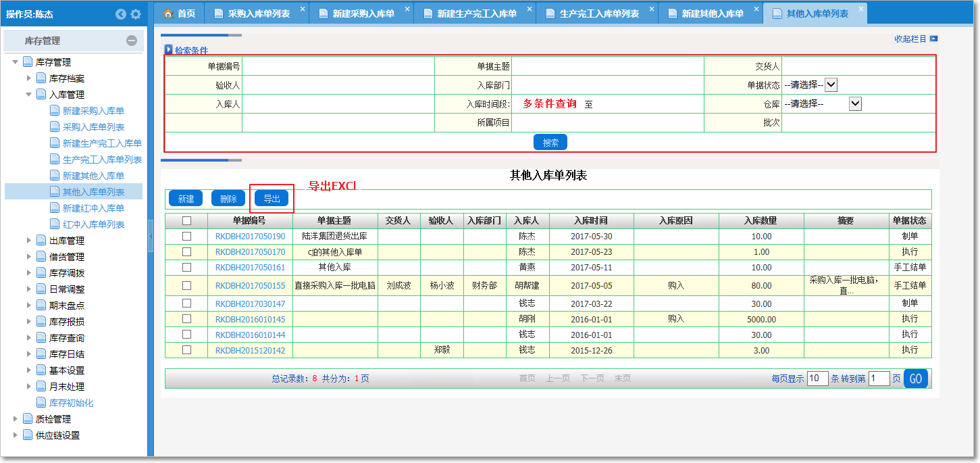Click the back arrow icon beside operator name
This screenshot has height=463, width=980.
coord(121,14)
